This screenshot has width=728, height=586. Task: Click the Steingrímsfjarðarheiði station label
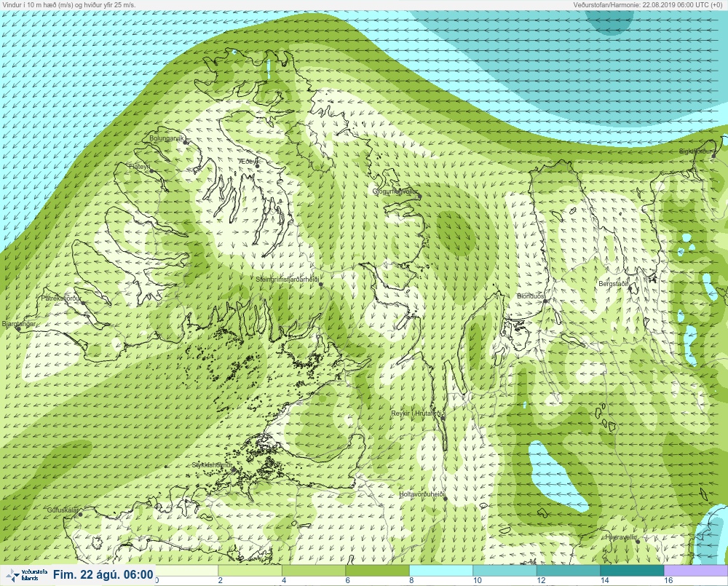(x=288, y=280)
